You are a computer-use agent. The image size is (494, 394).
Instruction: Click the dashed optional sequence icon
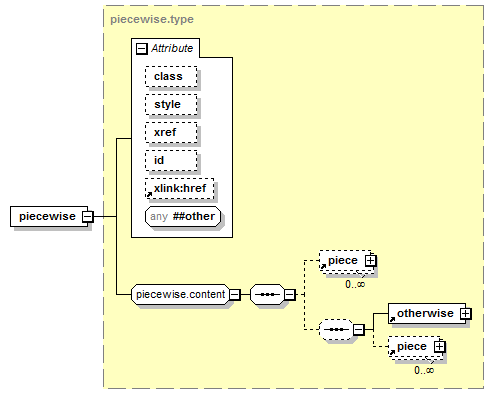click(336, 330)
